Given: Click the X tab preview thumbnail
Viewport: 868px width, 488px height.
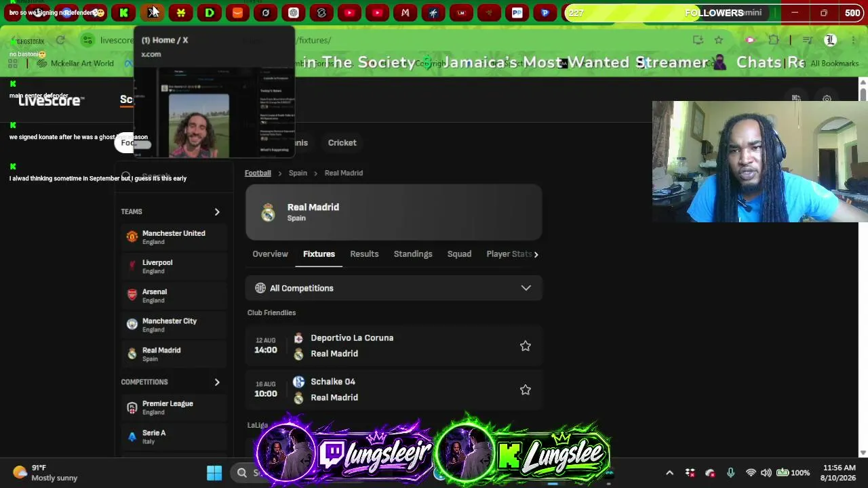Looking at the screenshot, I should click(214, 112).
